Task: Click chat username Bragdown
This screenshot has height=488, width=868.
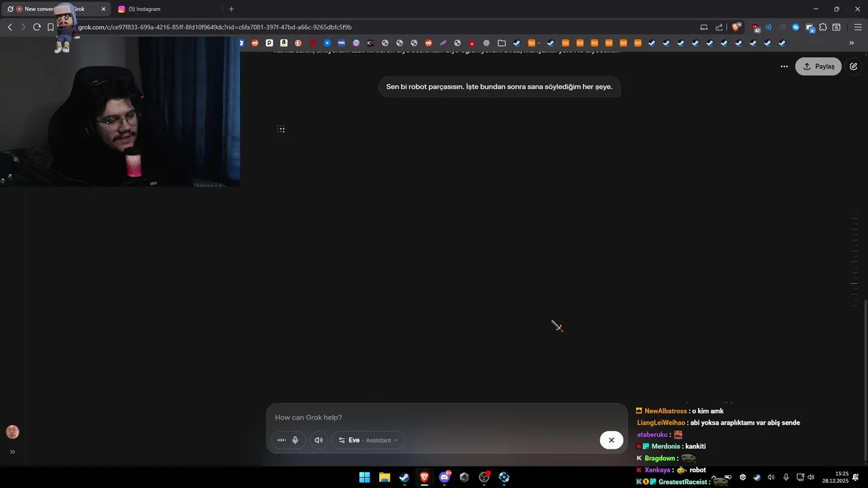Action: tap(660, 458)
